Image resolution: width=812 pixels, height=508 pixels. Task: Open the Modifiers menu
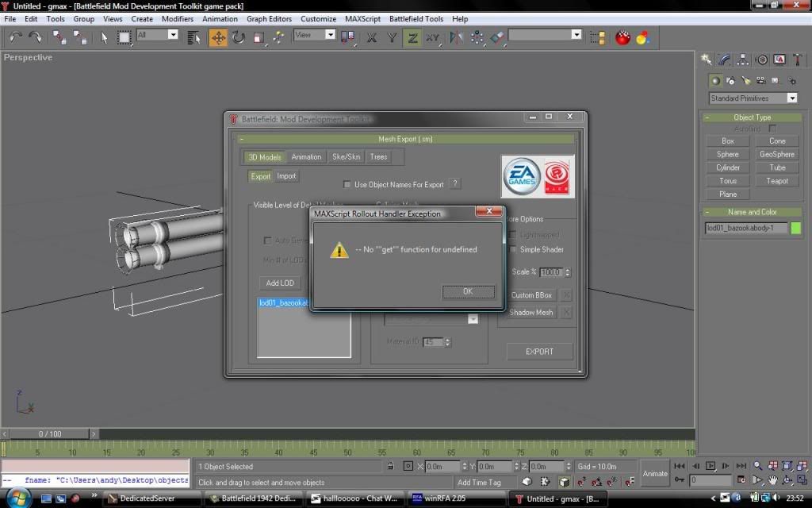[177, 19]
